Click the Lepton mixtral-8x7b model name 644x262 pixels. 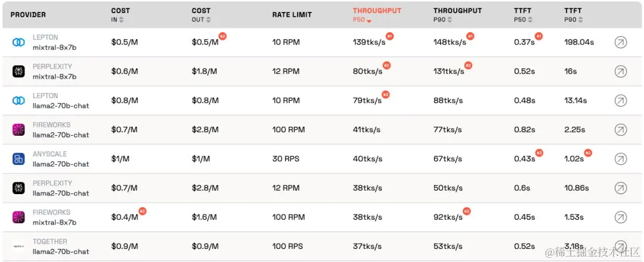point(54,47)
